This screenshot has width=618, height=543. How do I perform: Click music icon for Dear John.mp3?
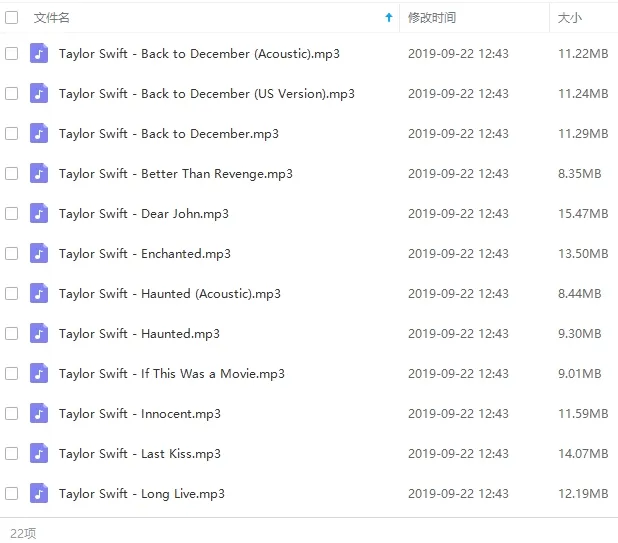pyautogui.click(x=39, y=213)
